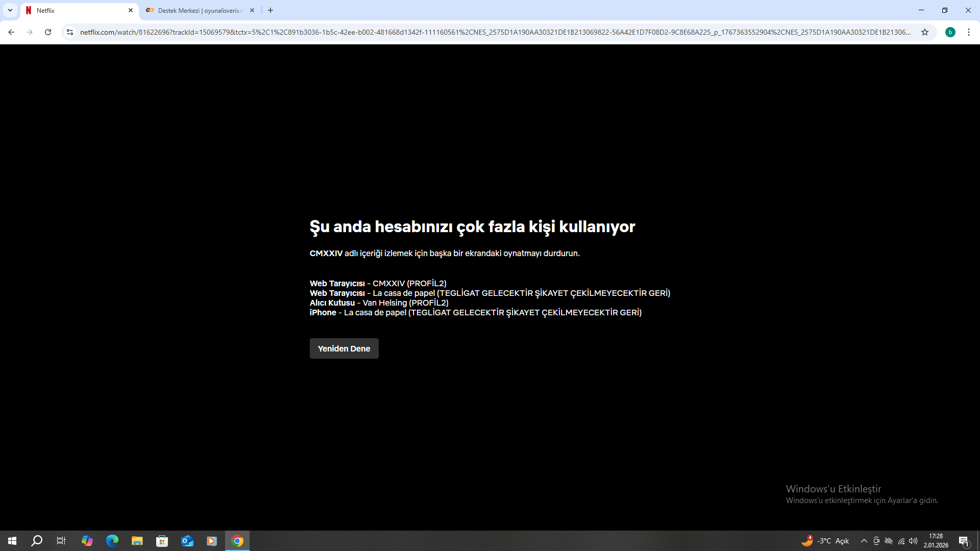Open weather widget showing -3°C Açık
This screenshot has height=551, width=980.
825,541
